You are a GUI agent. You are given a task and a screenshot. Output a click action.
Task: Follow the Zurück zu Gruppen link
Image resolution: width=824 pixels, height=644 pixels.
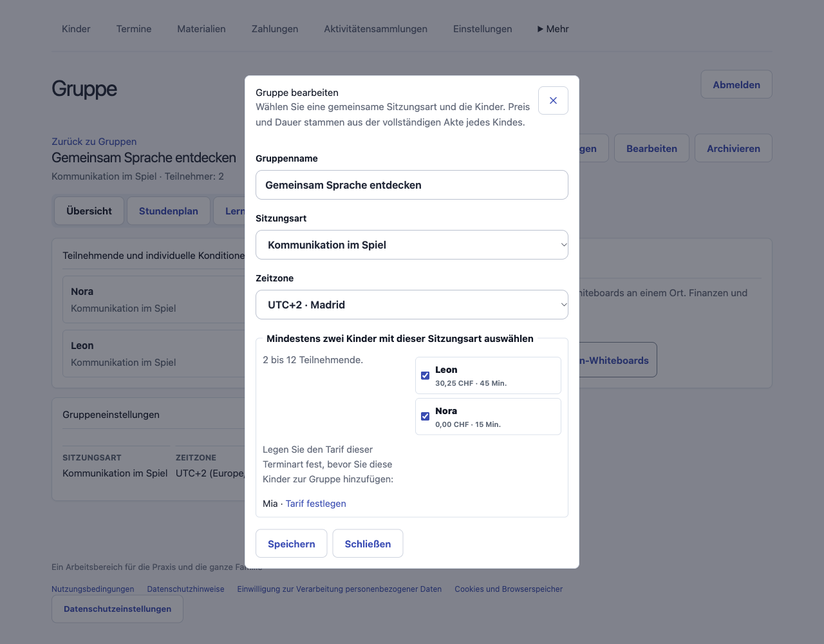94,142
